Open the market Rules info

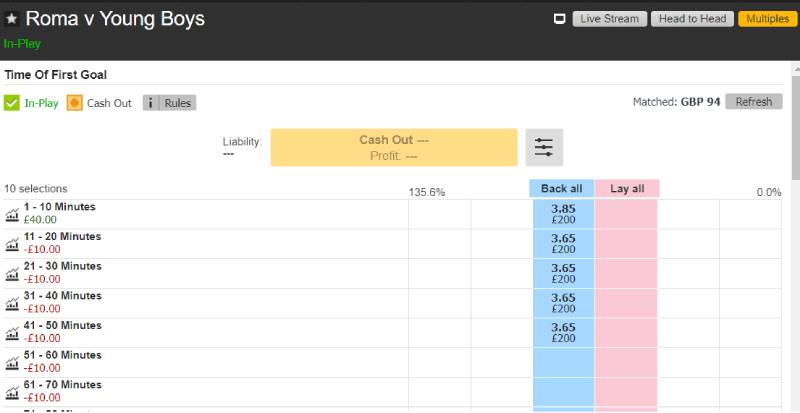click(x=169, y=103)
